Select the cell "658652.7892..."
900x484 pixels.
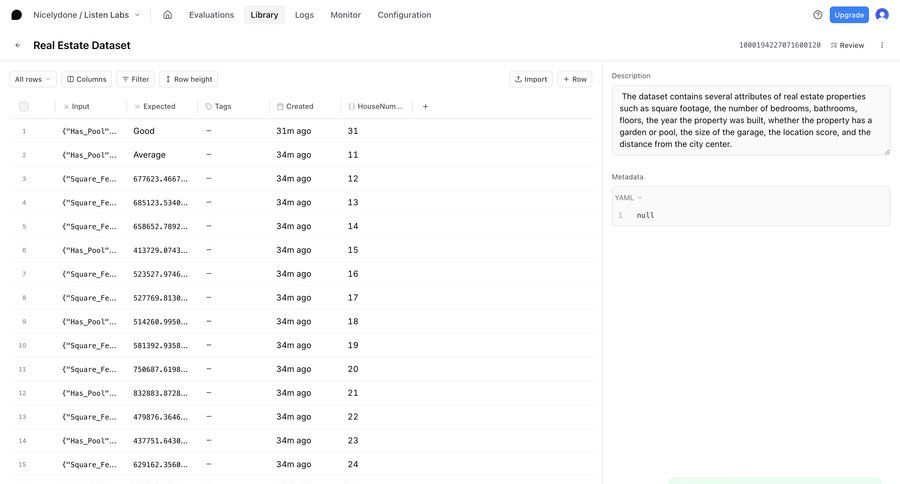tap(160, 226)
